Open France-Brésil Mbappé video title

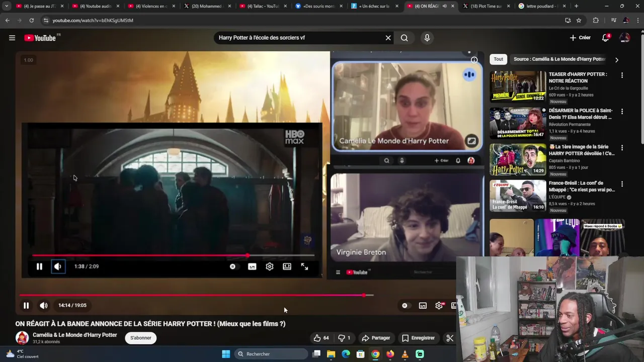pos(582,187)
